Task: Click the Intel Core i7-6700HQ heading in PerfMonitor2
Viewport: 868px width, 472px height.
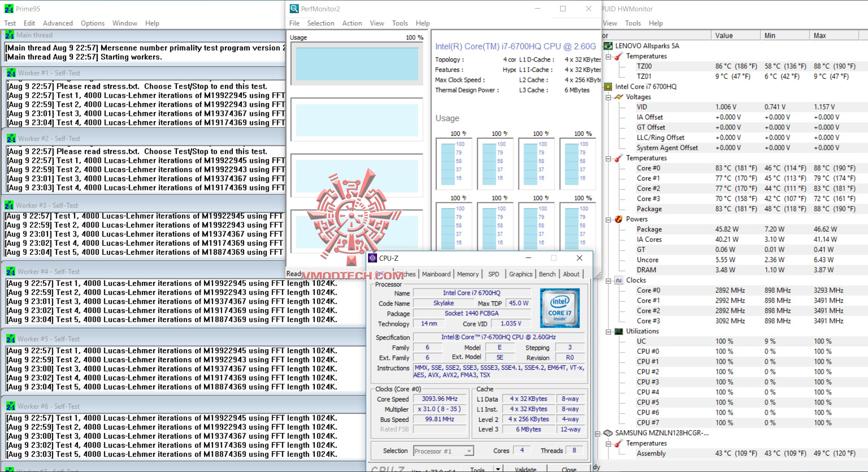Action: pyautogui.click(x=515, y=46)
